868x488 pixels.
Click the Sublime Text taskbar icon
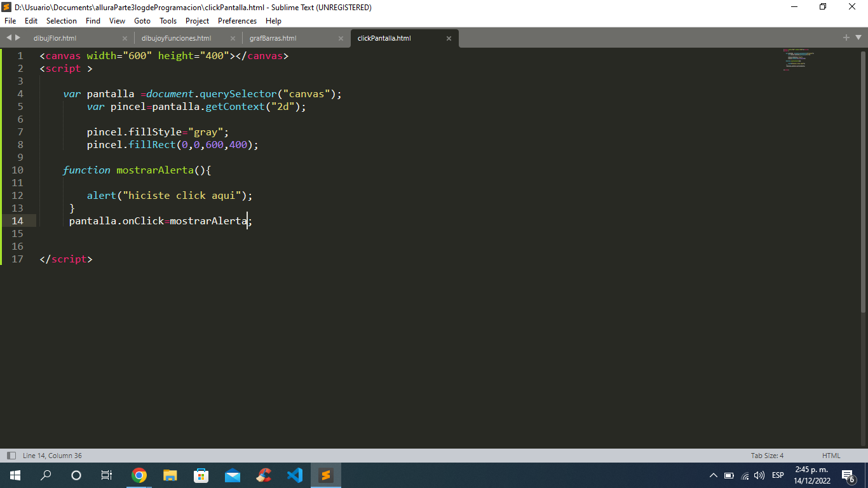click(326, 475)
